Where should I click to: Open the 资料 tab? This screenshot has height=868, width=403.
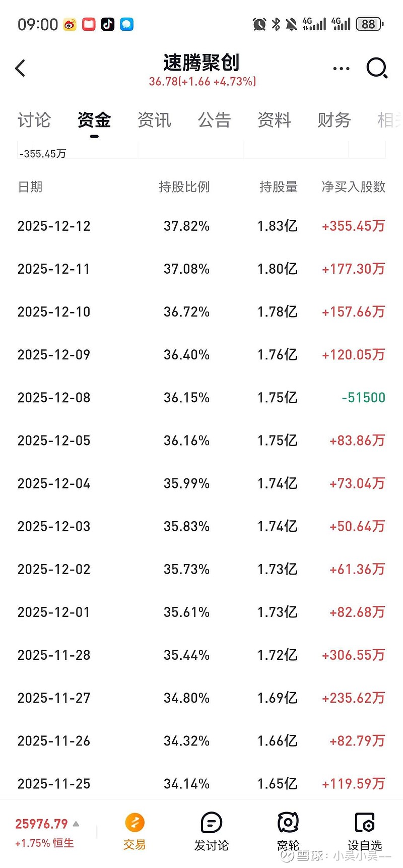pyautogui.click(x=274, y=120)
